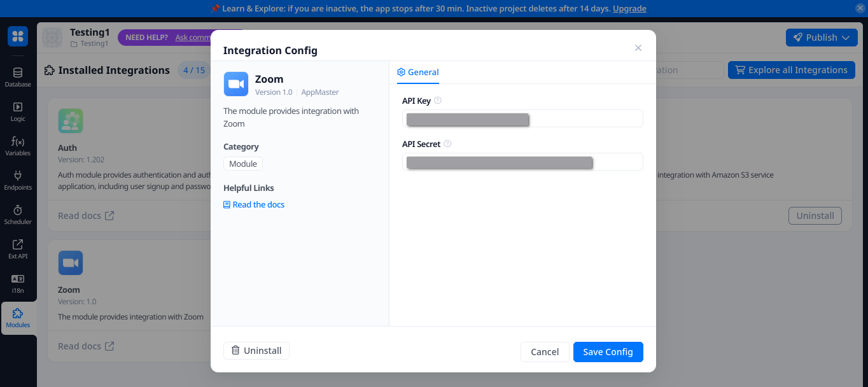868x387 pixels.
Task: Click the 4 / 15 integrations counter
Action: coord(194,70)
